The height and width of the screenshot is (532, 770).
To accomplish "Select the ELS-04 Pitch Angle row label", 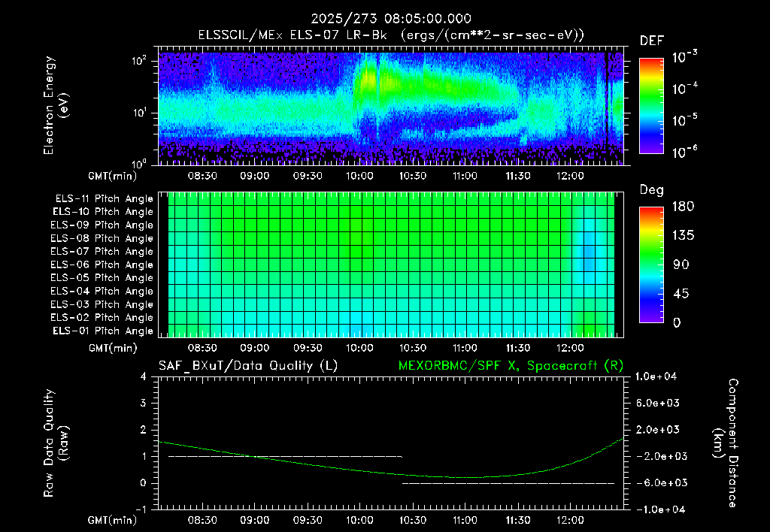I will point(102,291).
